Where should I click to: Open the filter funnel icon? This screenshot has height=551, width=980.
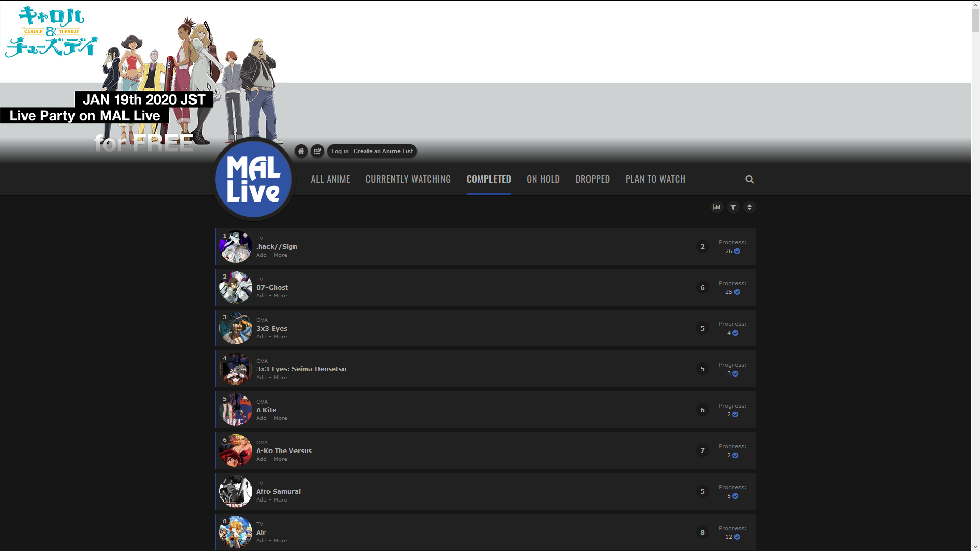pyautogui.click(x=733, y=207)
